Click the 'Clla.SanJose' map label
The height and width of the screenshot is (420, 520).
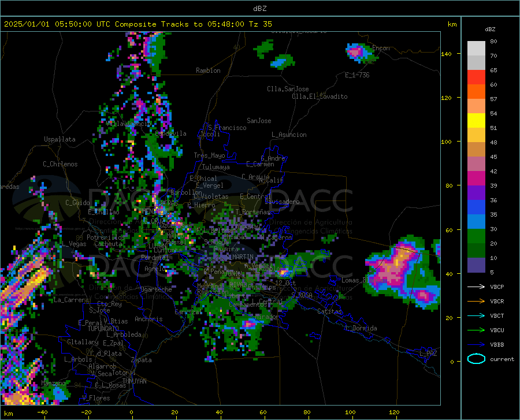(288, 89)
